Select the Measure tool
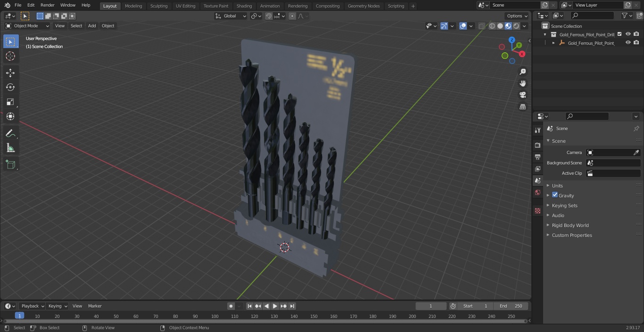The image size is (644, 332). click(10, 148)
